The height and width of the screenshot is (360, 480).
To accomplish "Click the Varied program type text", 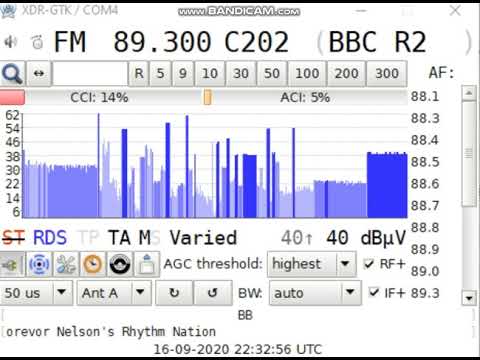I will click(203, 238).
